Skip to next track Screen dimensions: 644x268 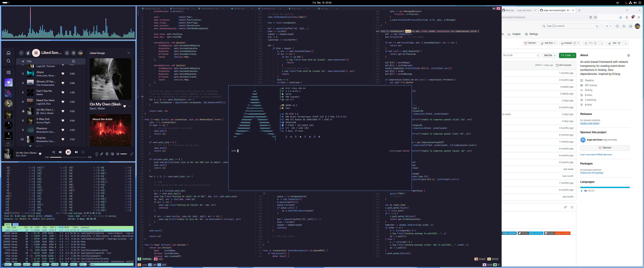coord(76,152)
